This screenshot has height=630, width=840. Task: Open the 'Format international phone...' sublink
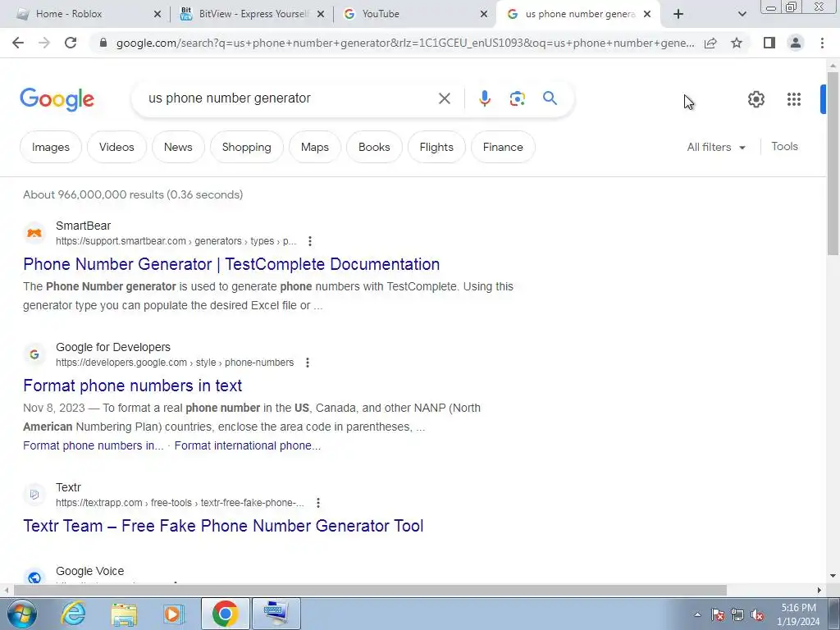point(248,445)
